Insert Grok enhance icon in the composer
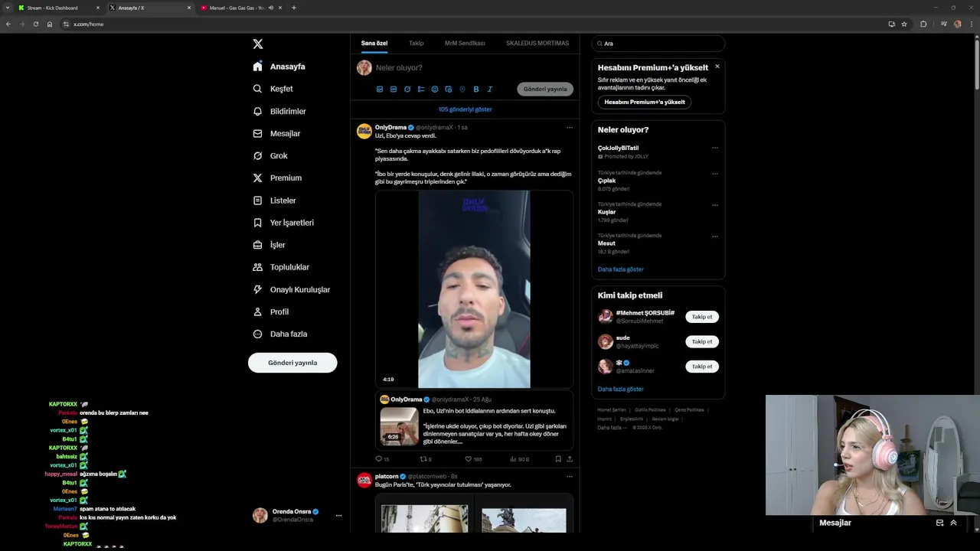This screenshot has height=551, width=980. [407, 90]
